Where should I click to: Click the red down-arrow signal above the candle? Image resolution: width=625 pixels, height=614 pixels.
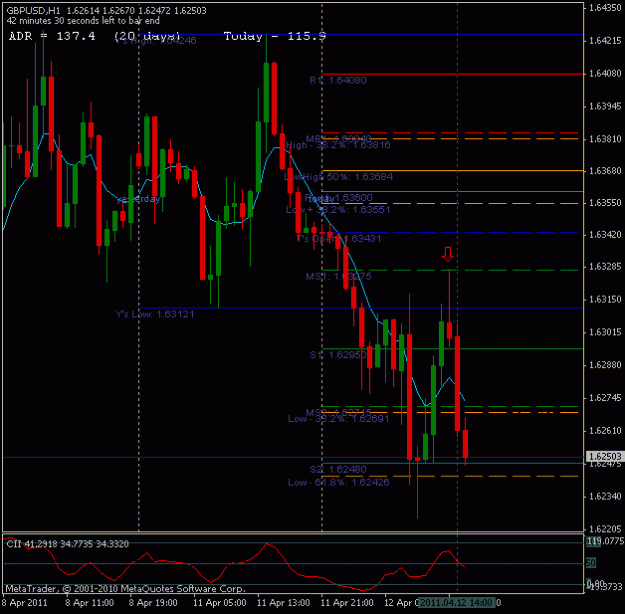pyautogui.click(x=448, y=254)
